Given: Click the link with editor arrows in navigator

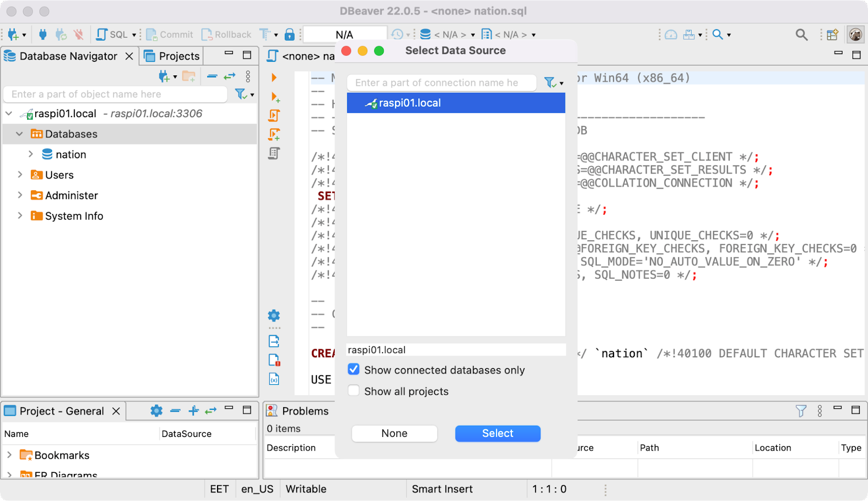Looking at the screenshot, I should (229, 76).
